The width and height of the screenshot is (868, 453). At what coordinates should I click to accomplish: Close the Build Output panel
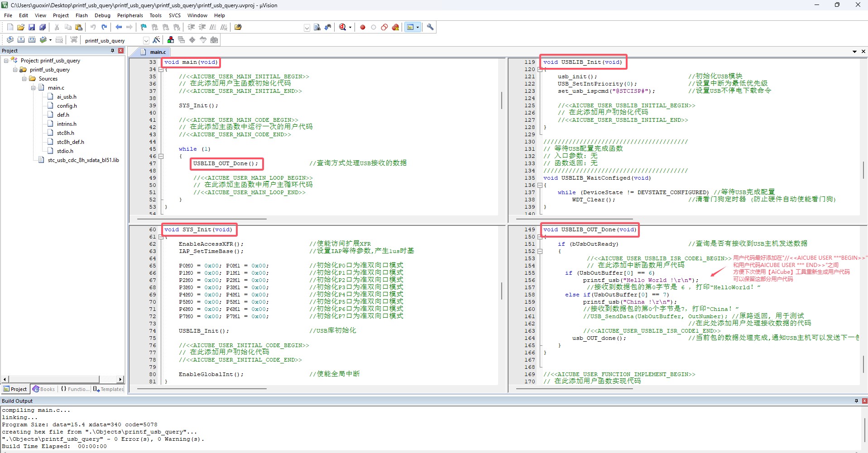click(x=864, y=401)
